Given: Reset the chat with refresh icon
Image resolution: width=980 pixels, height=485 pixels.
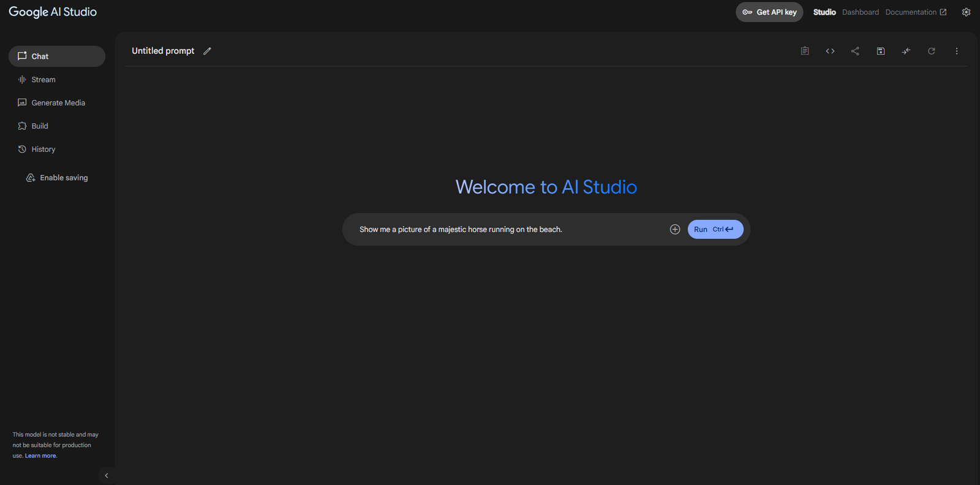Looking at the screenshot, I should point(931,51).
